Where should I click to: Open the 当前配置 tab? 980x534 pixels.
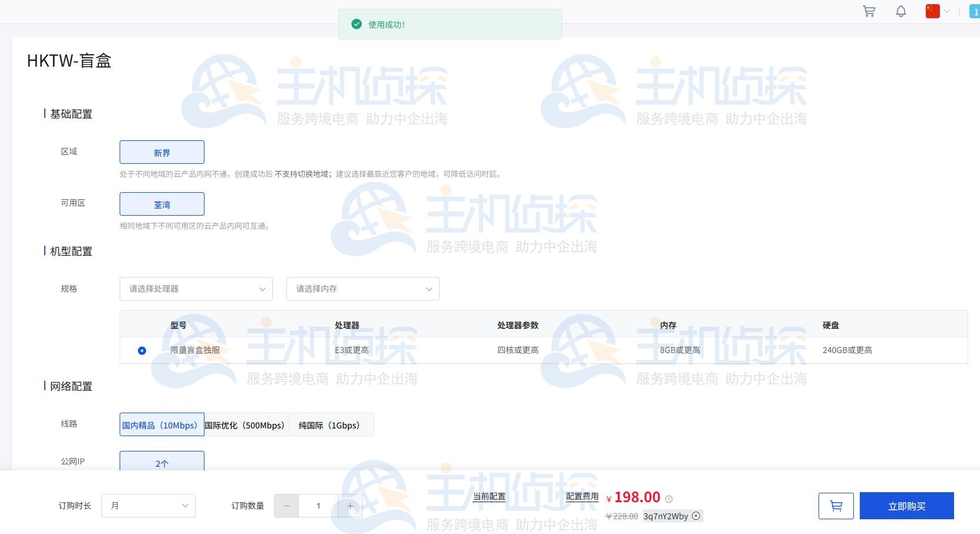pos(489,496)
